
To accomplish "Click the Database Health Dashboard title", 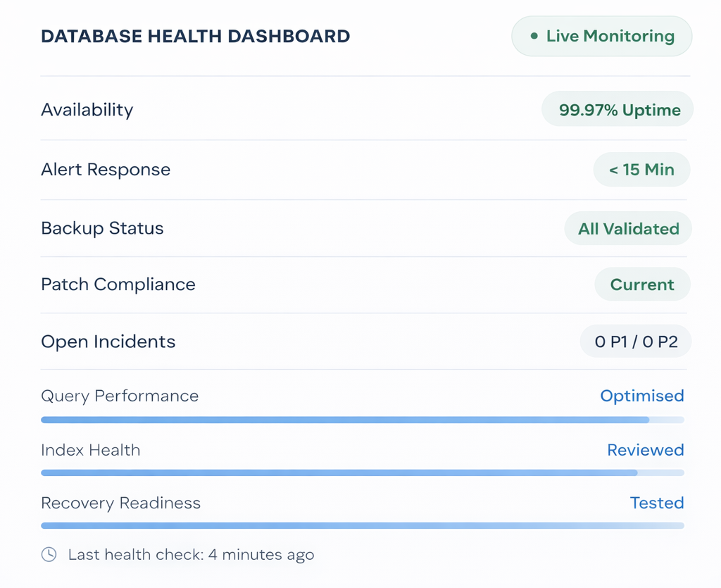I will tap(195, 37).
